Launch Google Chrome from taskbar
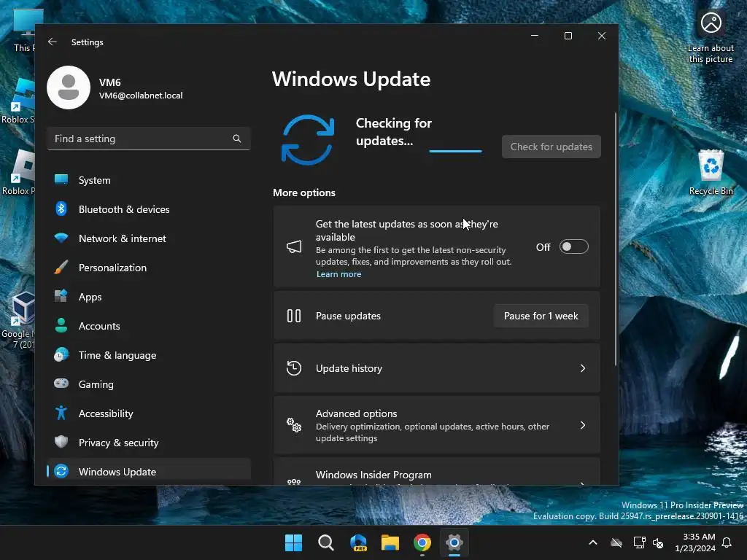 pyautogui.click(x=422, y=542)
